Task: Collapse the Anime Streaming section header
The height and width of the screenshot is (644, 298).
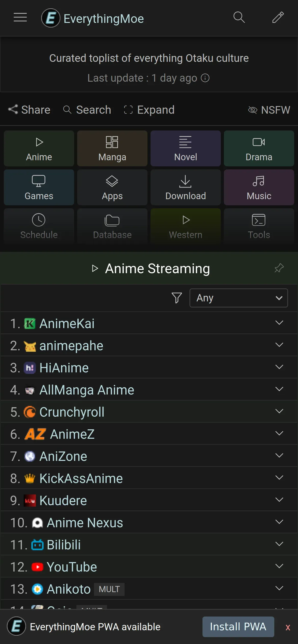Action: [151, 268]
